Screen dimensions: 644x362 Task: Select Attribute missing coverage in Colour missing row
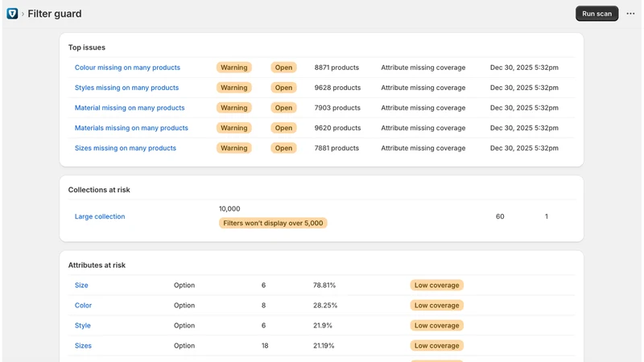423,68
